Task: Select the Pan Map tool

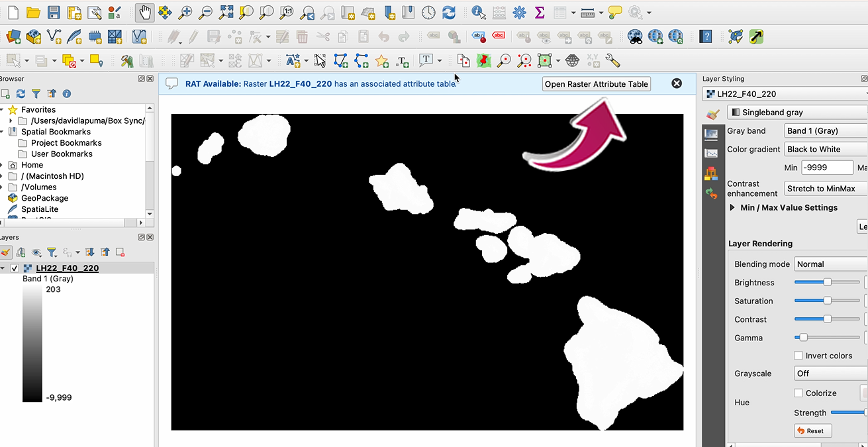Action: [144, 12]
